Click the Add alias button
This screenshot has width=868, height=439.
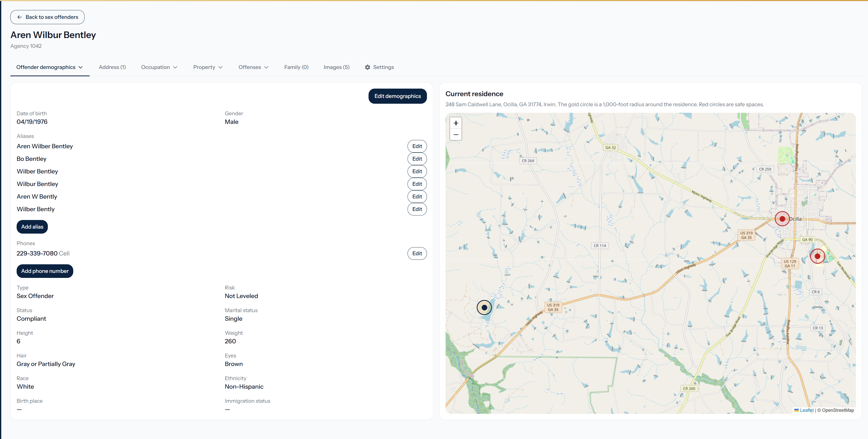pos(32,227)
